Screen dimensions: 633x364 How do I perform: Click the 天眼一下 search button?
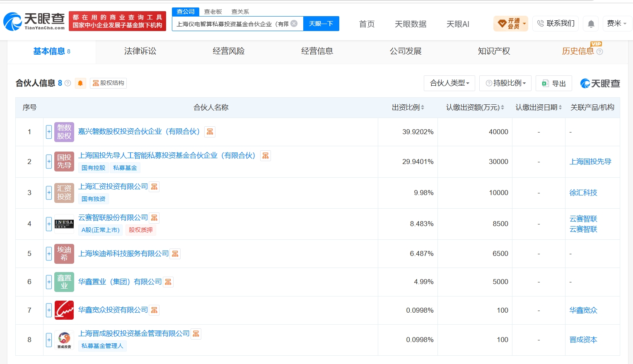[321, 24]
